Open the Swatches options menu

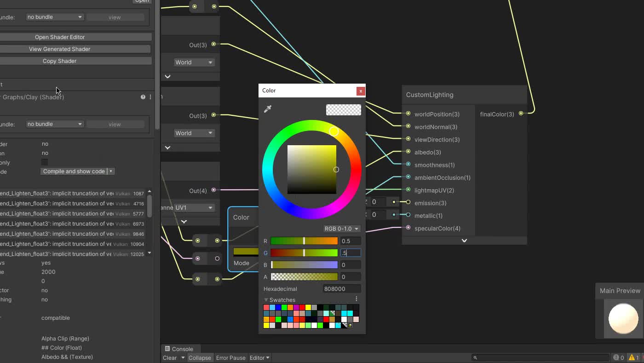coord(356,299)
